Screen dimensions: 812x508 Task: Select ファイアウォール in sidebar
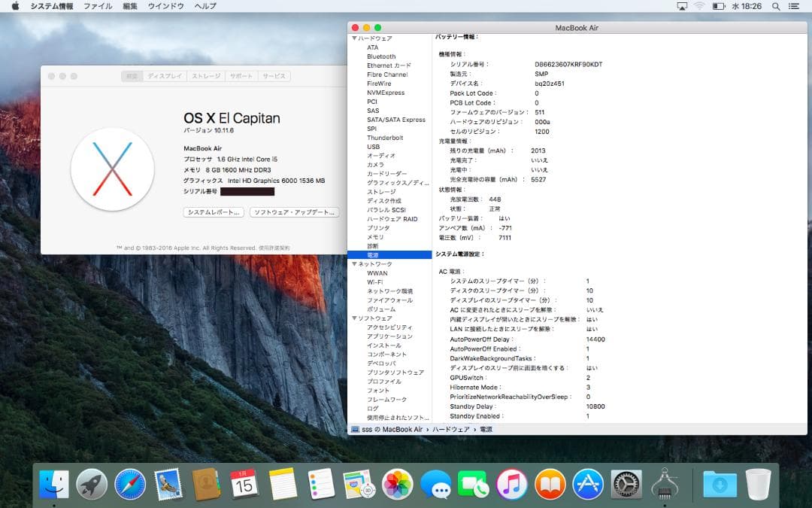390,300
